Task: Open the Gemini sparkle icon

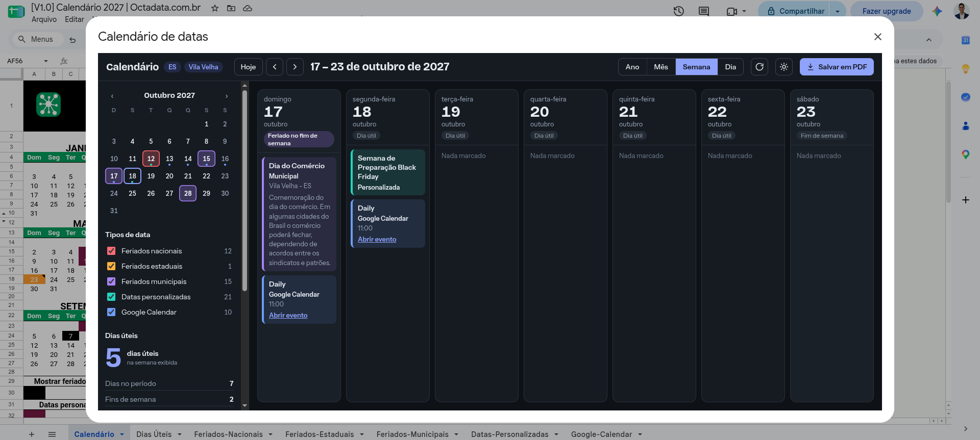Action: pos(937,11)
